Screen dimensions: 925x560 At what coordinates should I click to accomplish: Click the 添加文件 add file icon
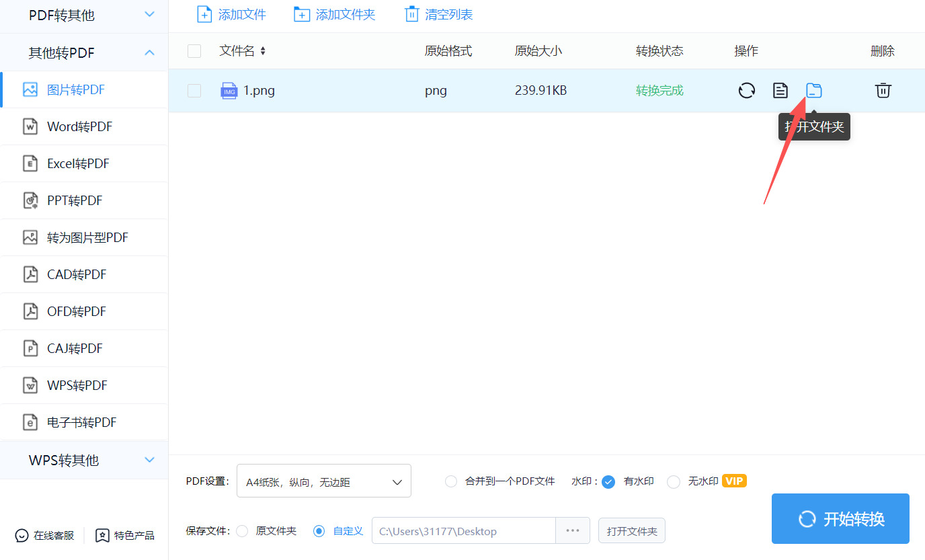click(x=204, y=13)
